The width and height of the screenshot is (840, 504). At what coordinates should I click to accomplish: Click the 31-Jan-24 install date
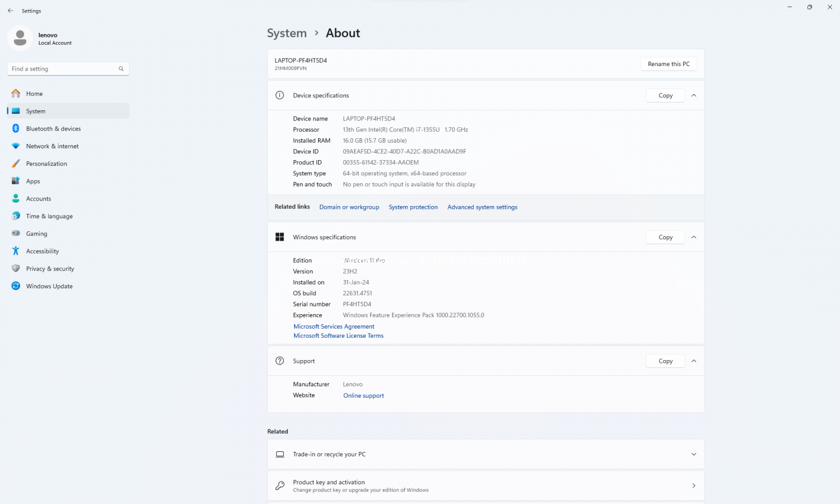coord(356,282)
